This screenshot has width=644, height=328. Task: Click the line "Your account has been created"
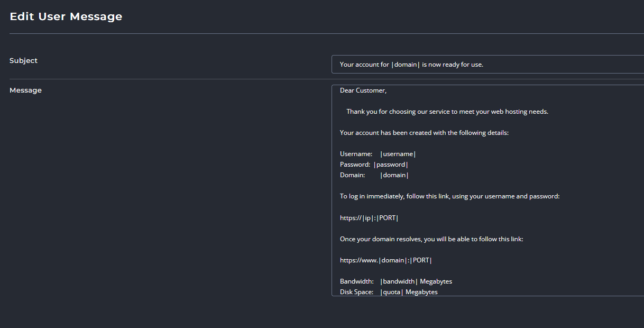point(424,133)
